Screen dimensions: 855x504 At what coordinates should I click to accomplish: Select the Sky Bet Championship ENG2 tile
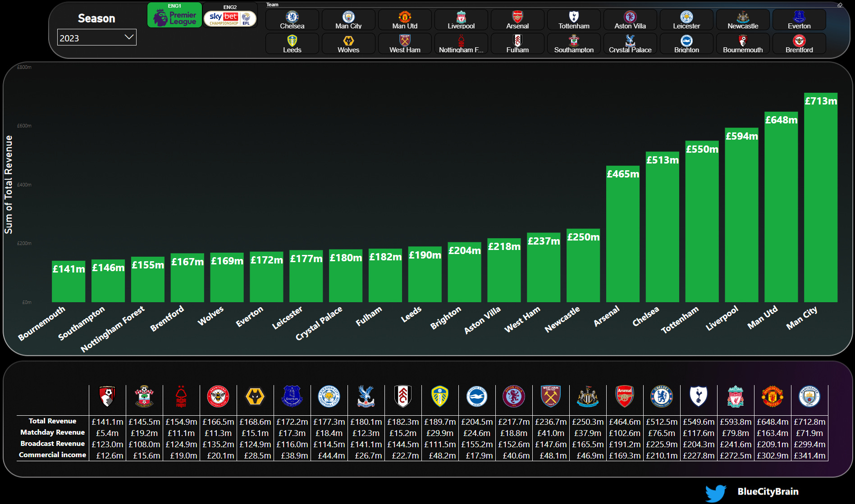(230, 15)
